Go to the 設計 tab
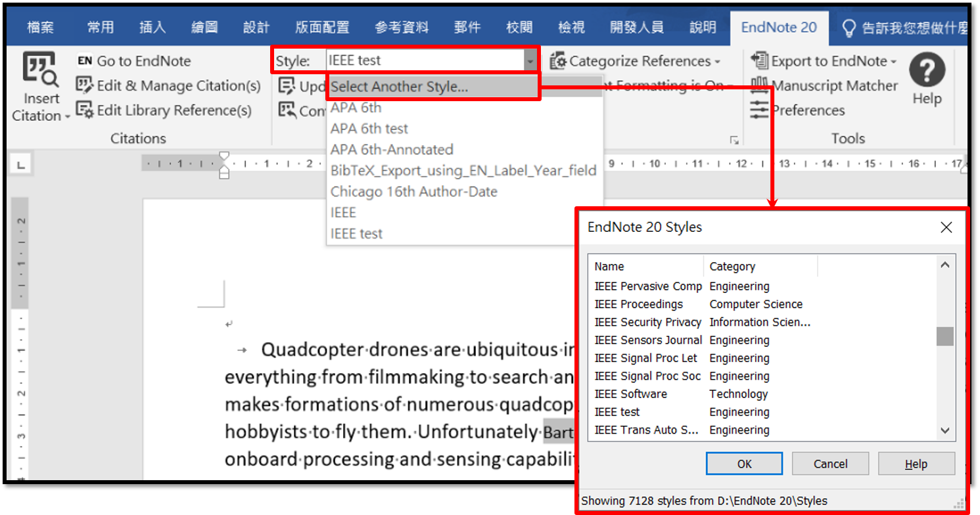The height and width of the screenshot is (515, 980). [x=256, y=28]
